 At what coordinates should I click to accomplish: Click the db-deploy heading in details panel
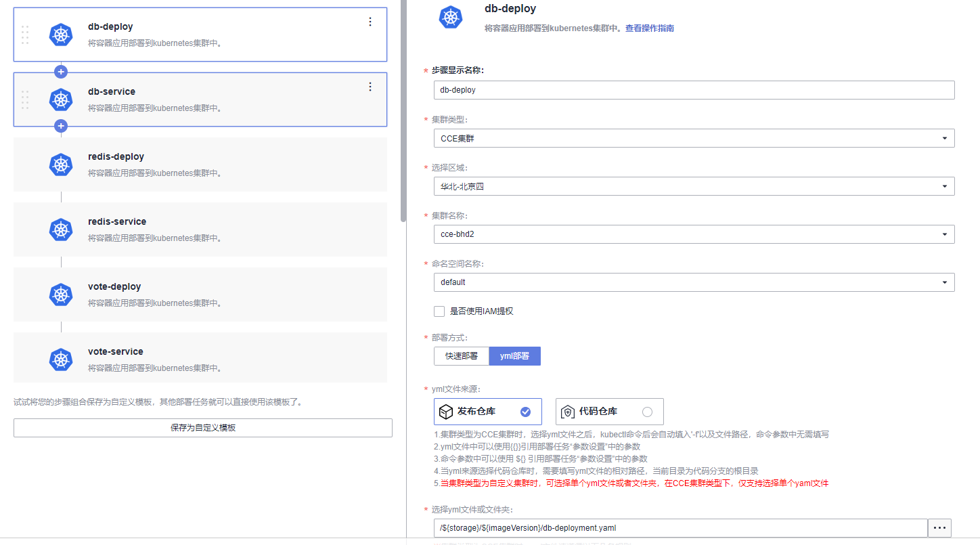510,9
